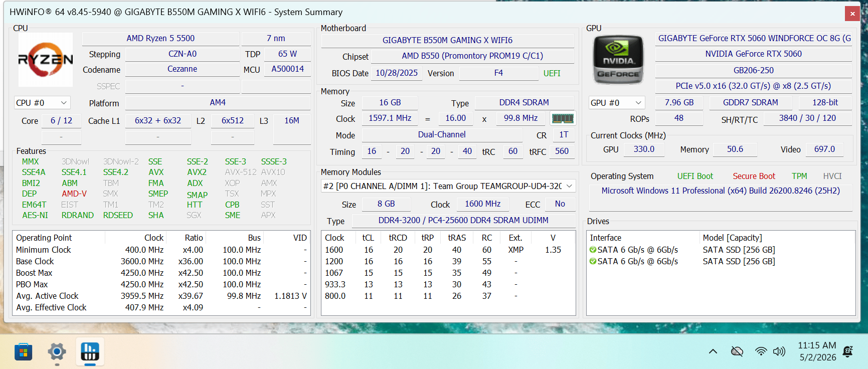The image size is (868, 369).
Task: Open the Settings gear in taskbar
Action: coord(57,352)
